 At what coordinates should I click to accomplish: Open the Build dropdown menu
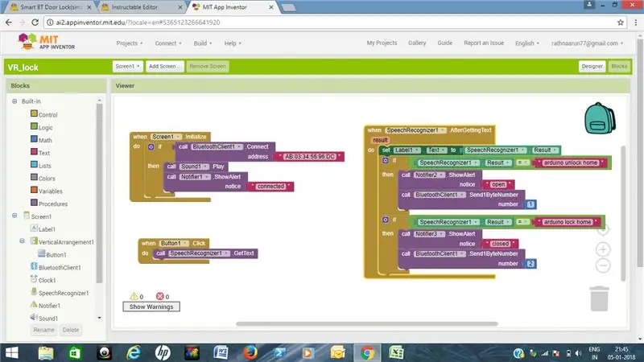coord(203,43)
